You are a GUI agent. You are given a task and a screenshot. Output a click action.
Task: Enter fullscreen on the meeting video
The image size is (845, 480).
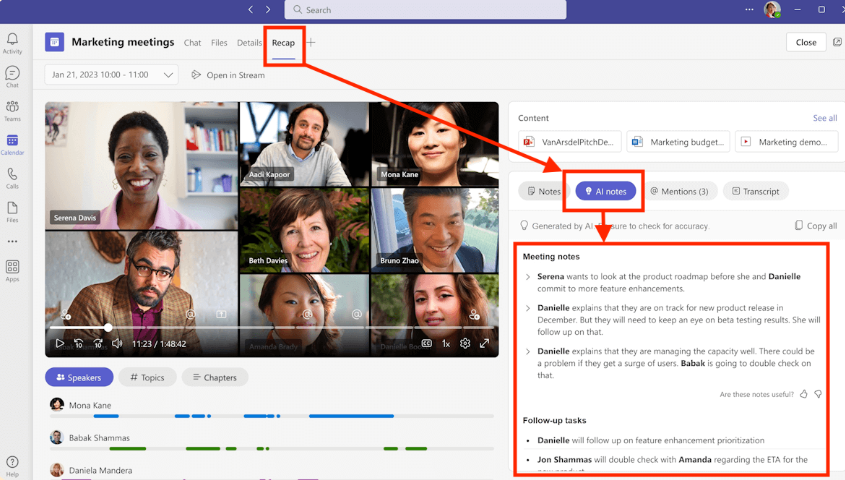pyautogui.click(x=485, y=343)
